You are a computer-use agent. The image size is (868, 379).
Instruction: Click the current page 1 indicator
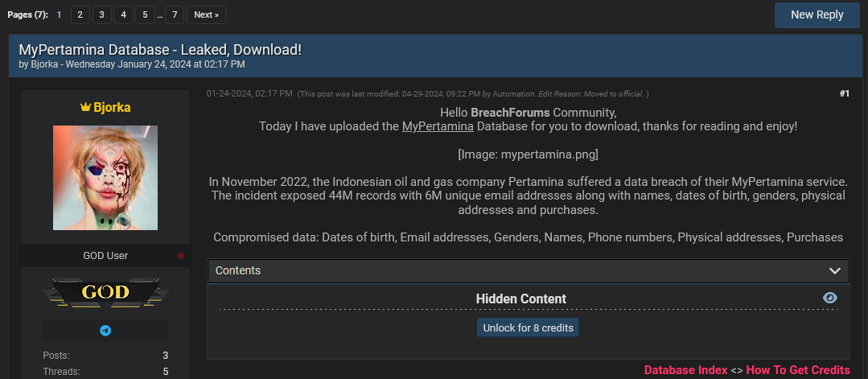pyautogui.click(x=60, y=15)
